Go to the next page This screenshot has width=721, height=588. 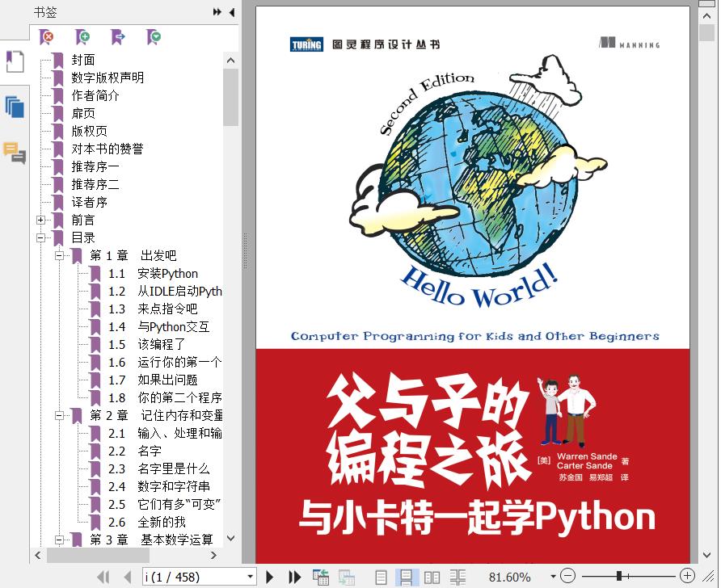click(x=270, y=577)
